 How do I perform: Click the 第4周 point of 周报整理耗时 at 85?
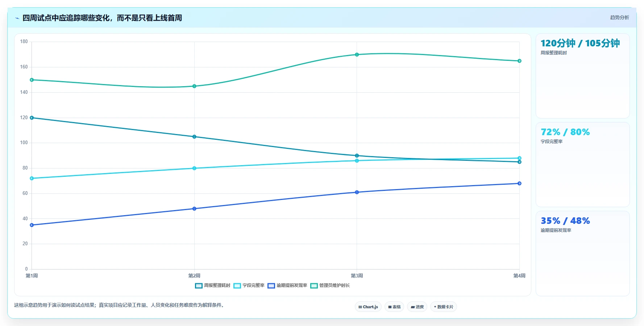coord(519,162)
